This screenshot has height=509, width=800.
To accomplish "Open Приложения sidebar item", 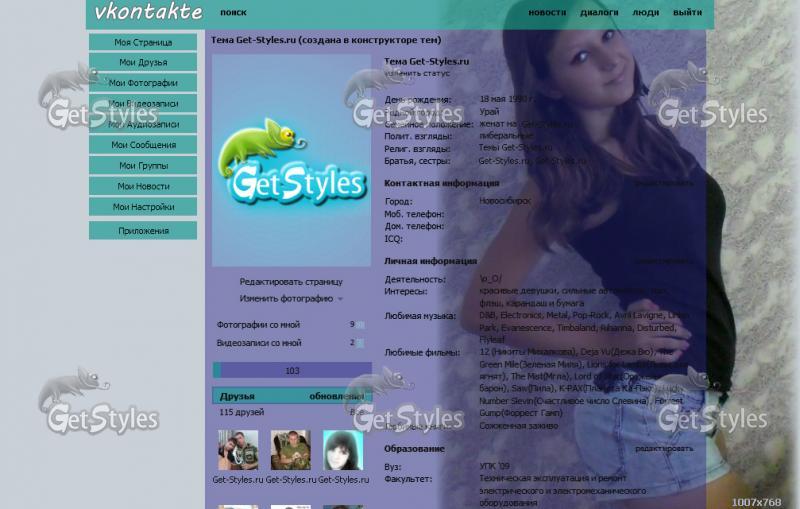I will pos(143,231).
